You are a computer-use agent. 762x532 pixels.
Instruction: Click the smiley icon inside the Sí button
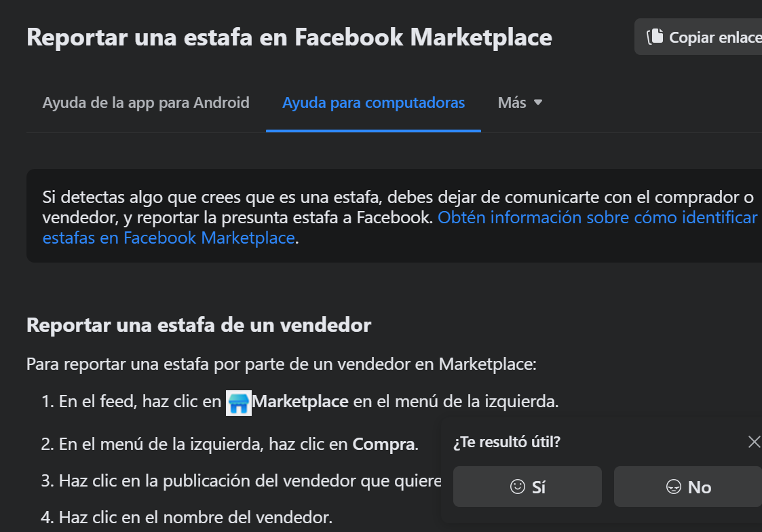[517, 487]
